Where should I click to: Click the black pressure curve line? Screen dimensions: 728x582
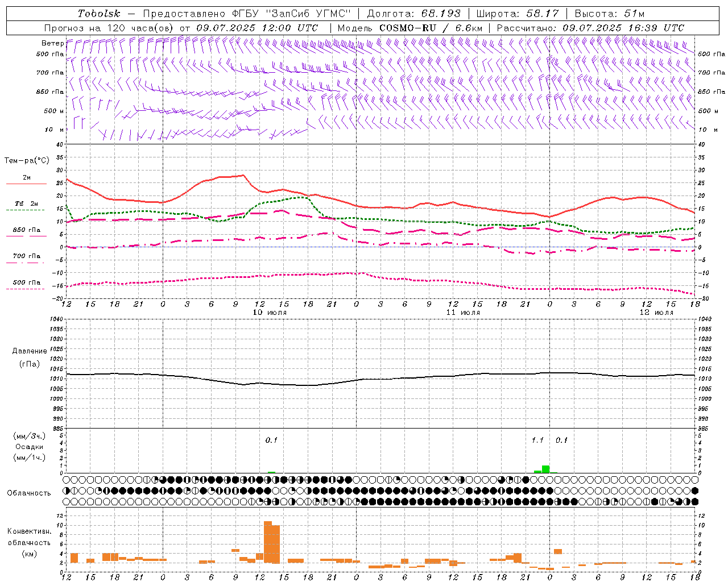(x=380, y=379)
